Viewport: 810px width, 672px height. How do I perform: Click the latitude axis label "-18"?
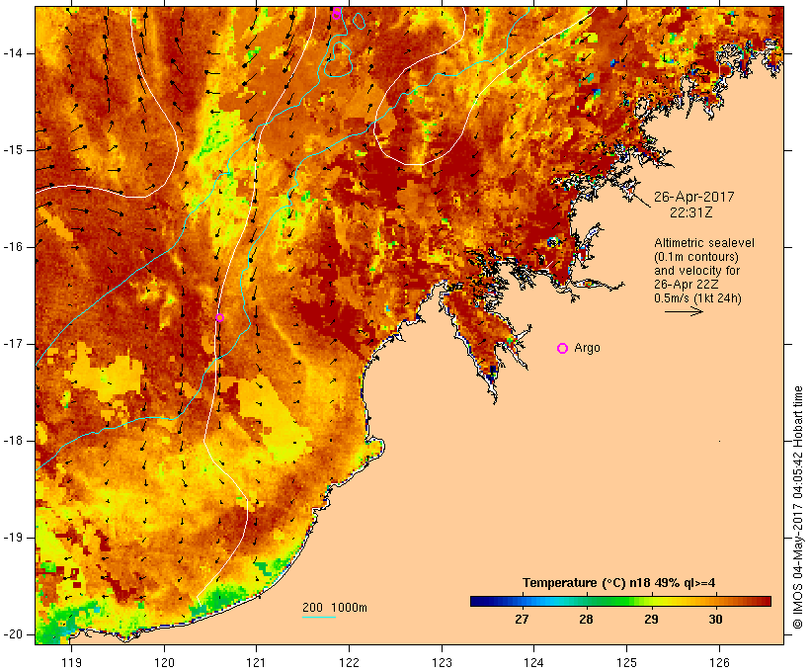[12, 441]
